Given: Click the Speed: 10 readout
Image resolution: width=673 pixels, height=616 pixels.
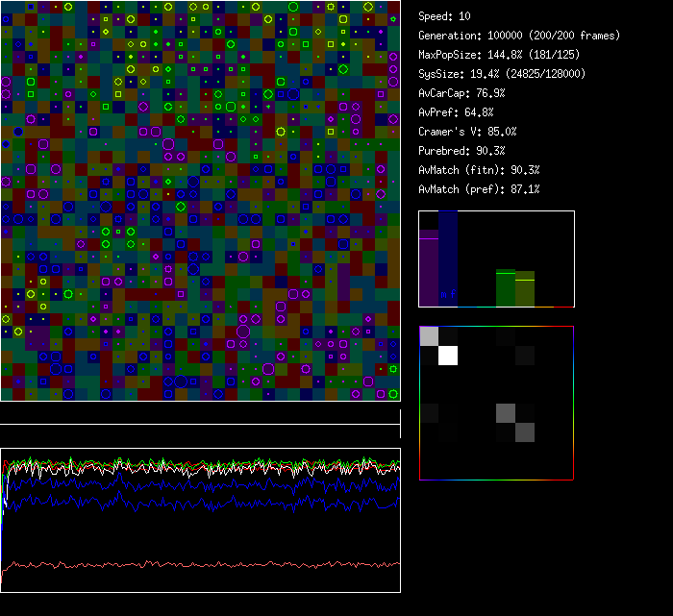Looking at the screenshot, I should coord(444,16).
